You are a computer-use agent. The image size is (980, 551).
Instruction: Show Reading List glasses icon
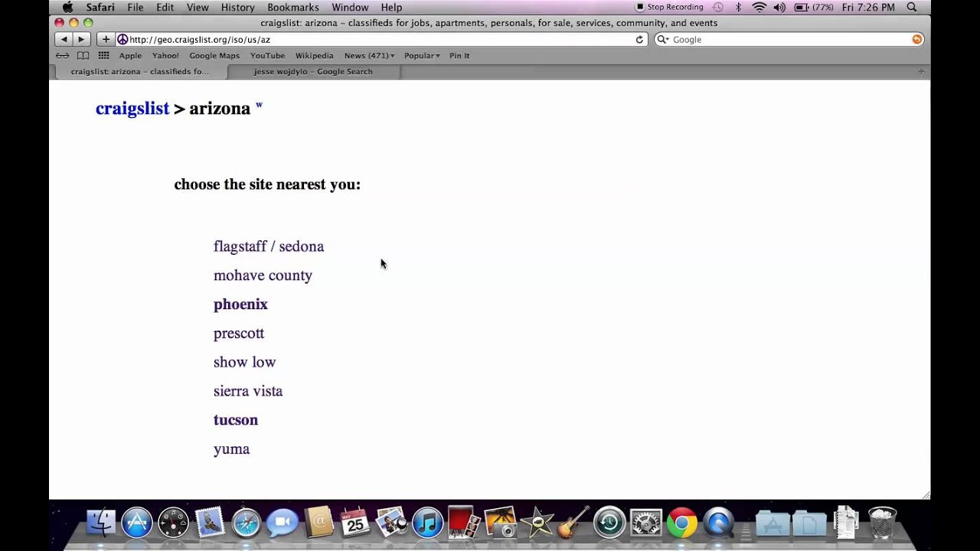coord(63,55)
